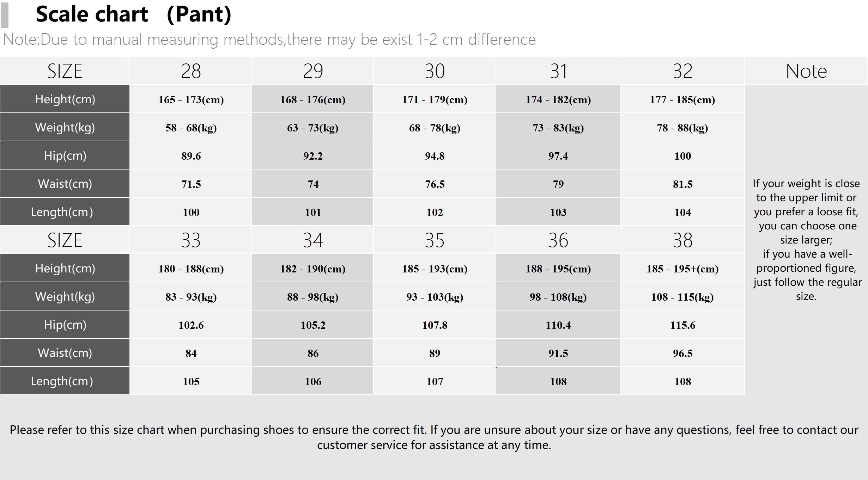The image size is (868, 480).
Task: Click the 98 - 108(kg) weight cell
Action: point(558,297)
